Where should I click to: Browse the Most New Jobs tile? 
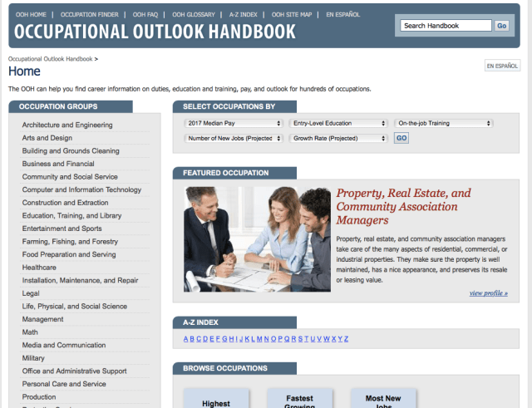383,399
